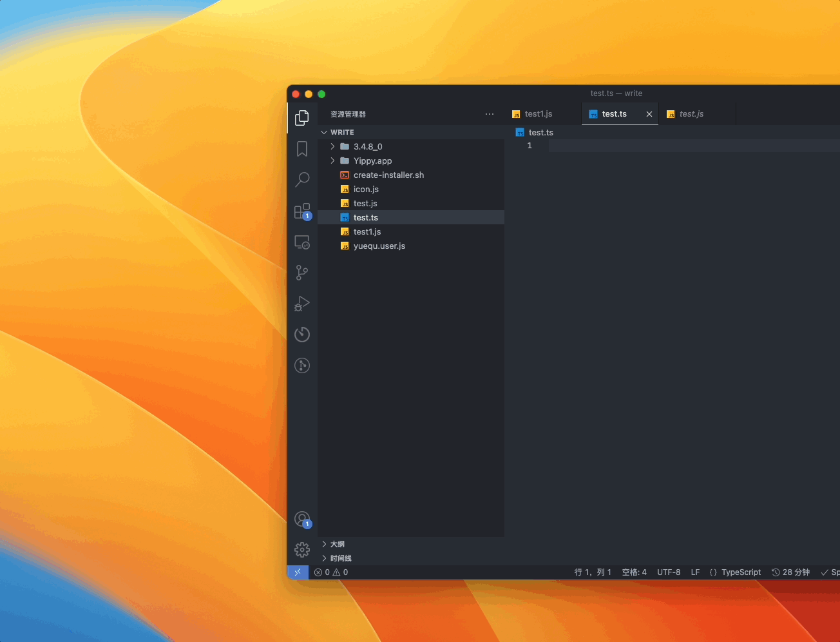Open yuequ.user.js in the file tree
840x642 pixels.
(411, 246)
